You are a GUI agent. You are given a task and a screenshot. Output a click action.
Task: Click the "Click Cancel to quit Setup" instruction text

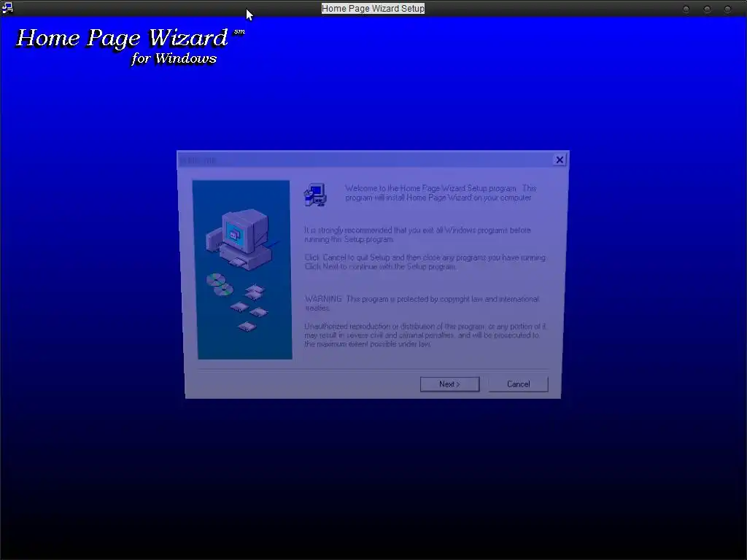coord(425,262)
